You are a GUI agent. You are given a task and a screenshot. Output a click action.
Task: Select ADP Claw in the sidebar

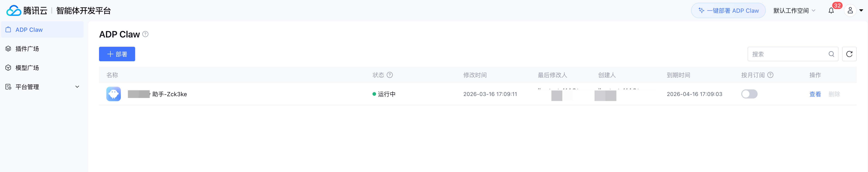(29, 30)
